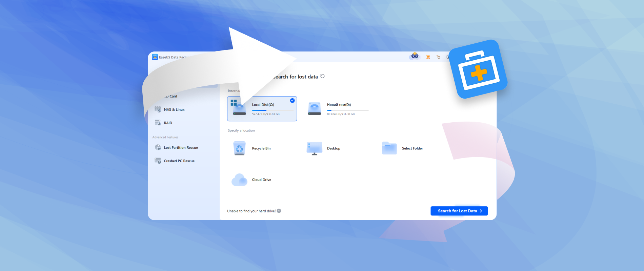Click the Новий том(D:) usage bar

tap(348, 110)
